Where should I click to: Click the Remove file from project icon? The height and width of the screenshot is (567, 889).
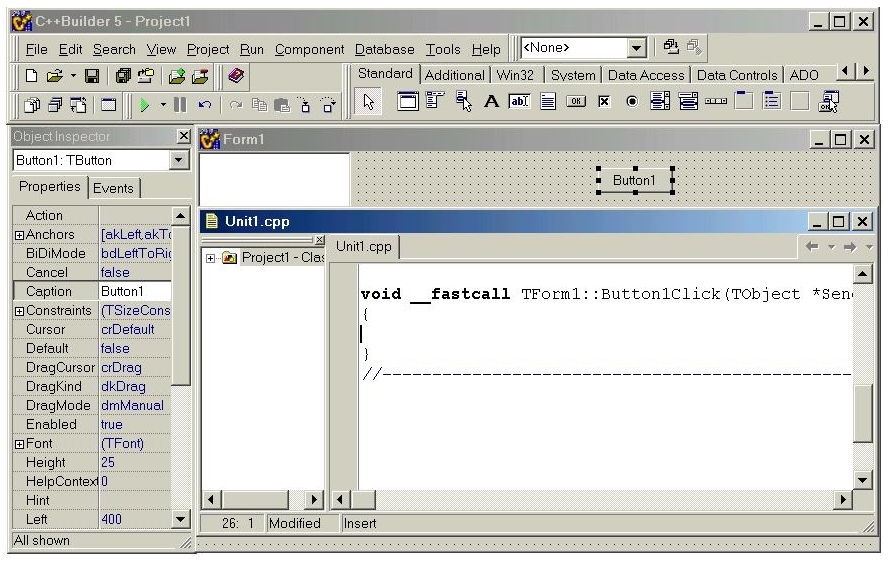[x=200, y=76]
